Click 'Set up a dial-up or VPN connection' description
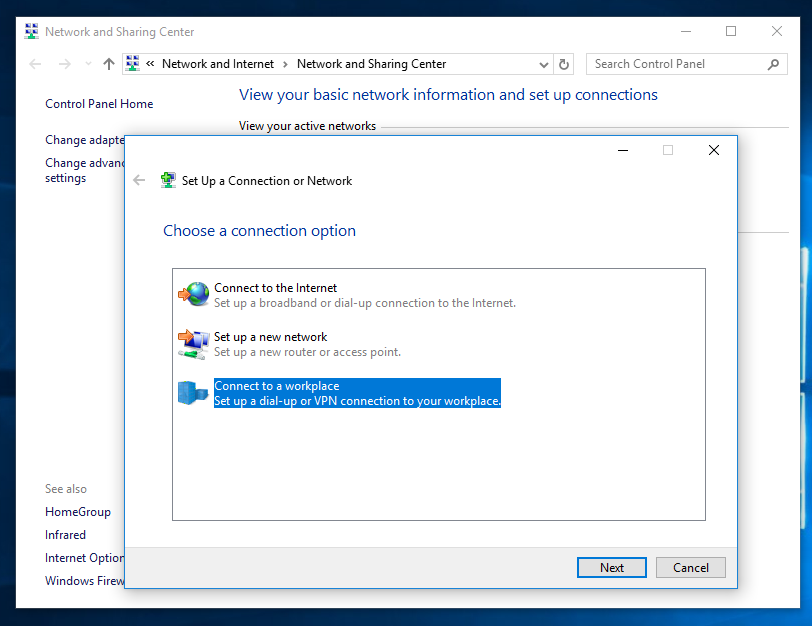Image resolution: width=812 pixels, height=626 pixels. 357,401
